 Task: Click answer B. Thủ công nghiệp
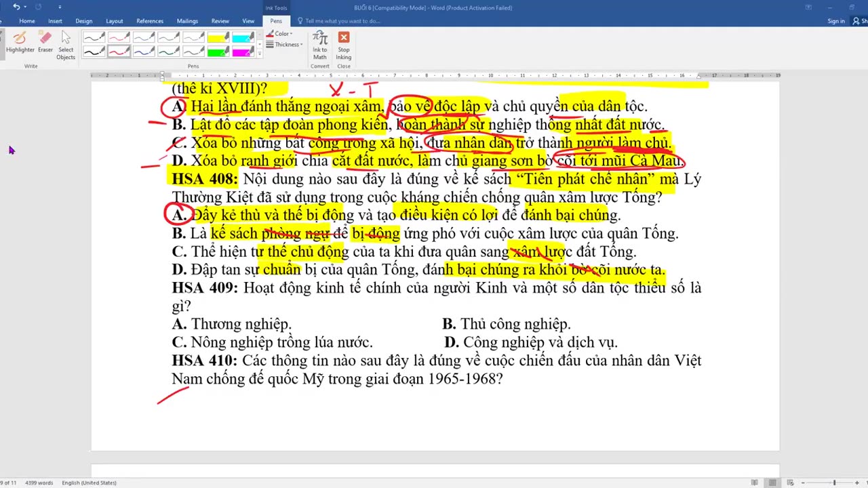(507, 324)
